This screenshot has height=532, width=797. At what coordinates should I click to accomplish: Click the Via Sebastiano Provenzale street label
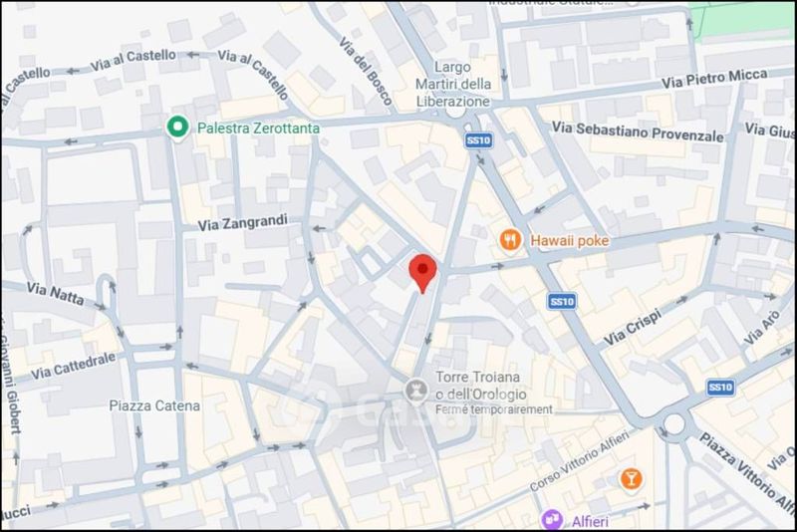tap(638, 132)
